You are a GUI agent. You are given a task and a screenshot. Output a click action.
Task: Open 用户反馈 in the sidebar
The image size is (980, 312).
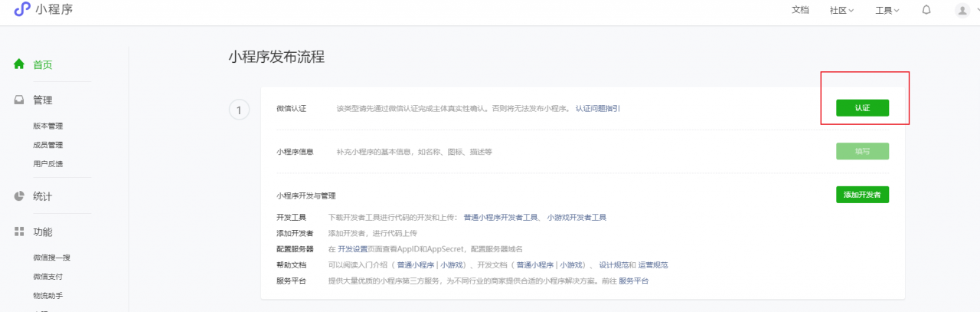point(47,164)
